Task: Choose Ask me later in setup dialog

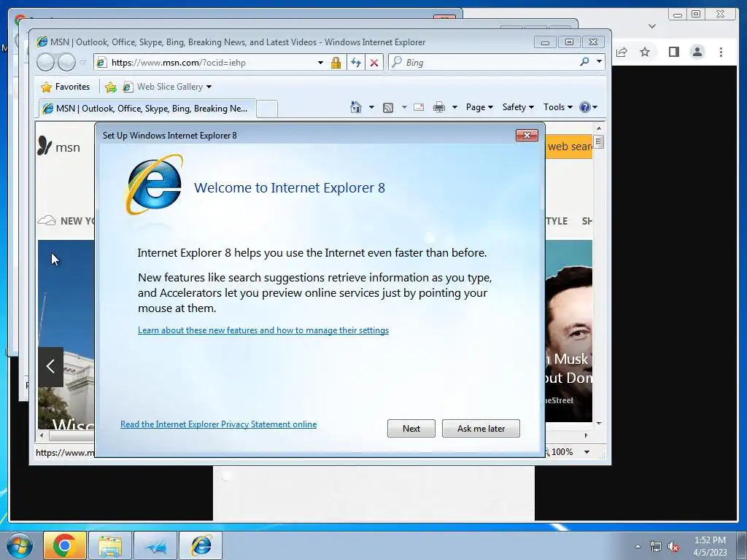Action: pos(481,428)
